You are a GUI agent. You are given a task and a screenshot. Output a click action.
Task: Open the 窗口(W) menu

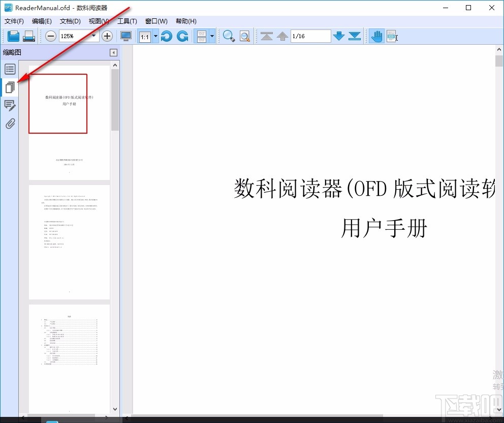[156, 21]
